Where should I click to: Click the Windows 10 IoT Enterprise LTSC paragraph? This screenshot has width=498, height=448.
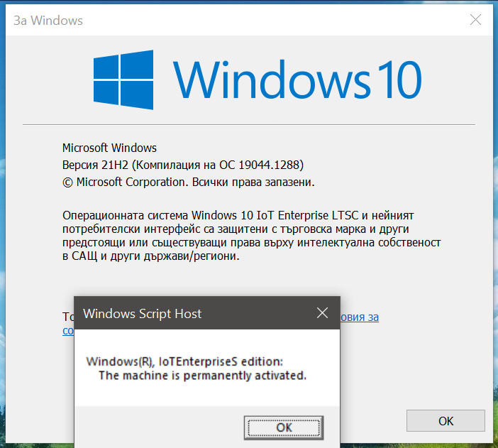click(x=252, y=236)
